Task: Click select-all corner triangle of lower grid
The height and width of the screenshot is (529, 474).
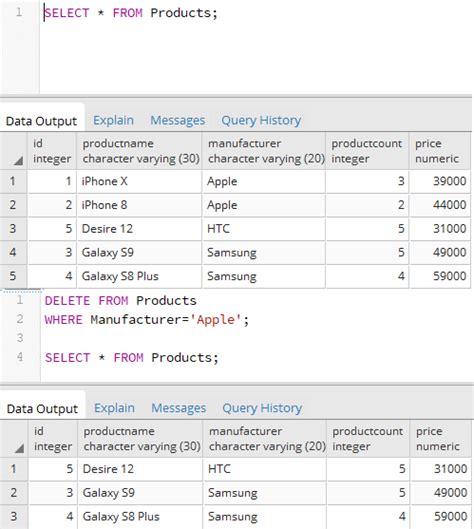Action: click(x=19, y=448)
